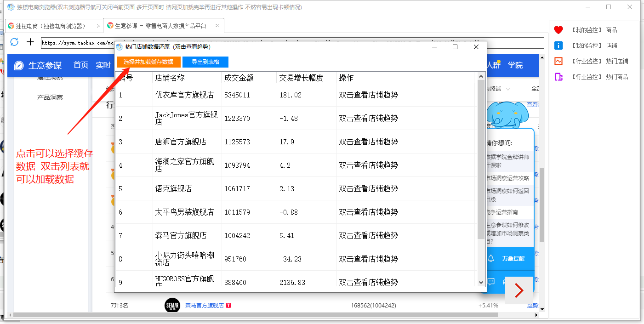Click 导出到表格 blue button
The width and height of the screenshot is (644, 324).
(x=205, y=62)
